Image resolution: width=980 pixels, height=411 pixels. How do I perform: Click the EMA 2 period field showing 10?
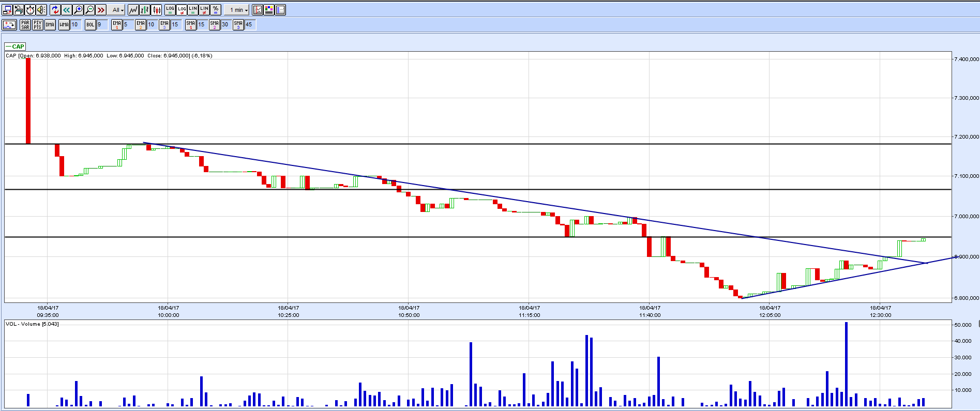coord(152,24)
